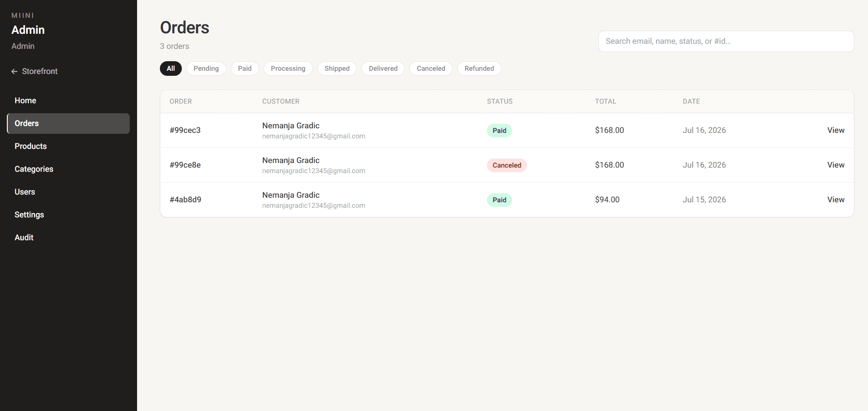Open the Home section in sidebar

(x=69, y=100)
